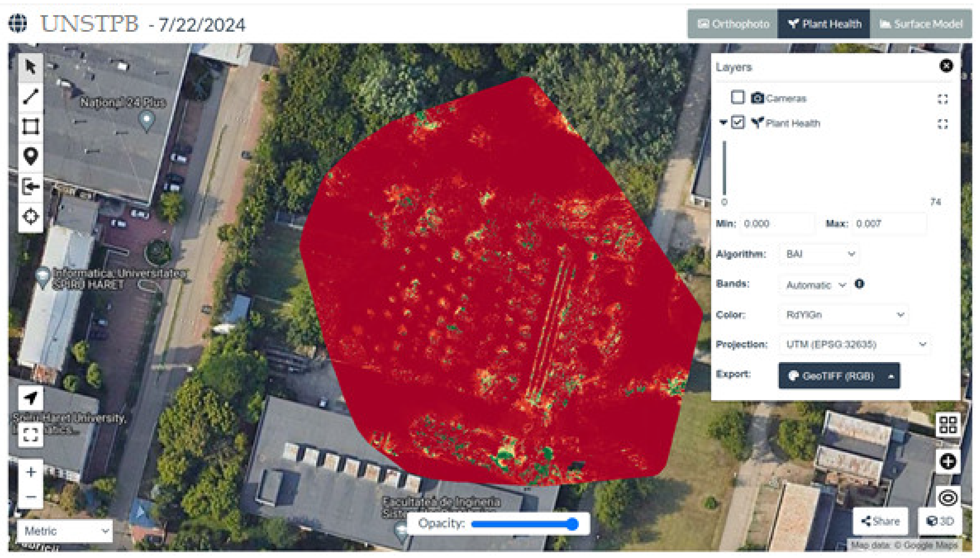980x558 pixels.
Task: Collapse the Plant Health layer arrow
Action: click(723, 123)
